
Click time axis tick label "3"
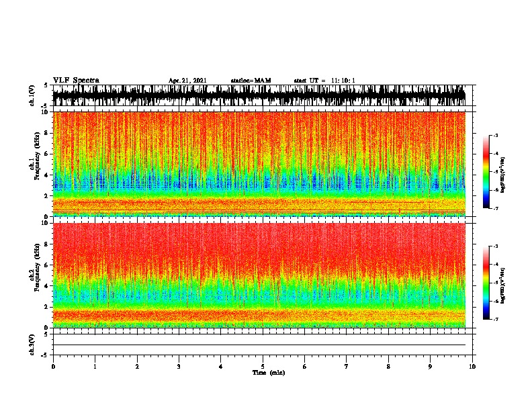point(179,367)
